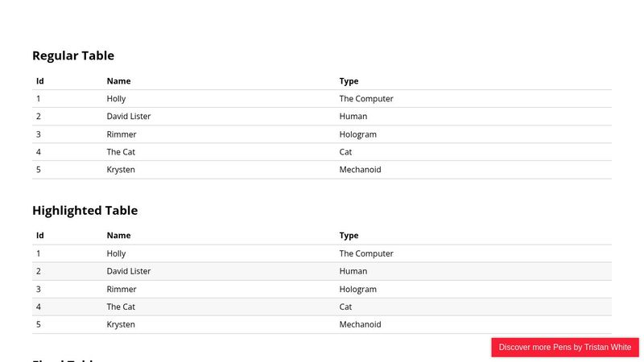Image resolution: width=644 pixels, height=362 pixels.
Task: Select Rimmer row in Regular Table
Action: coord(122,134)
